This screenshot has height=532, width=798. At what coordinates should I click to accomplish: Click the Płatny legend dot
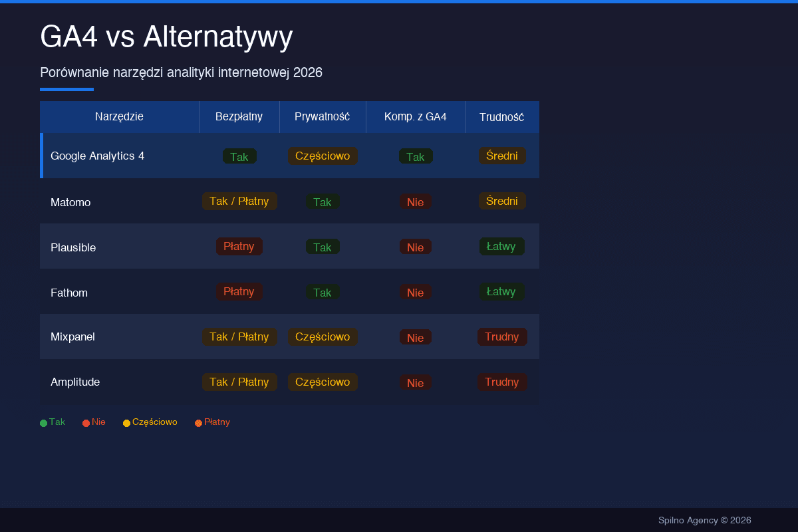(x=198, y=423)
